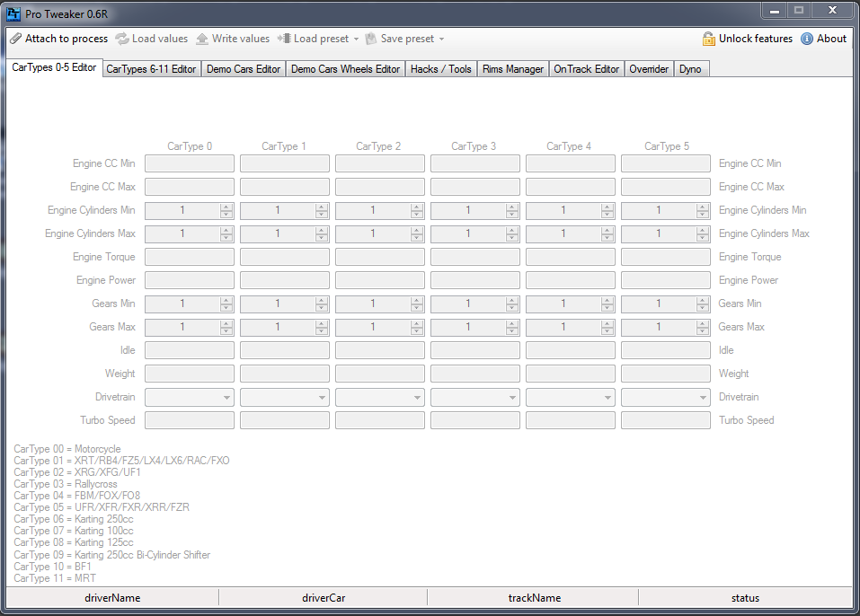Expand the Save preset dropdown arrow
860x616 pixels.
click(441, 39)
